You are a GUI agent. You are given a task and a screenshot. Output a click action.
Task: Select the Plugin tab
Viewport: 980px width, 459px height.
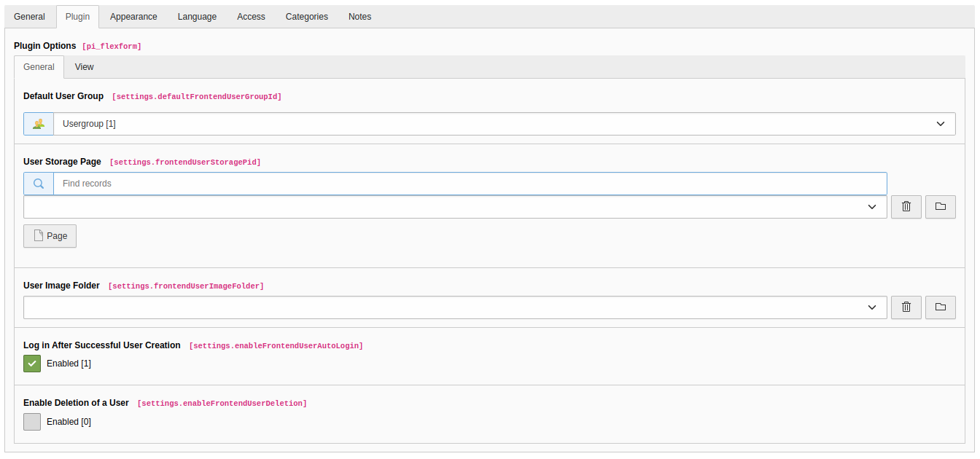[x=78, y=17]
